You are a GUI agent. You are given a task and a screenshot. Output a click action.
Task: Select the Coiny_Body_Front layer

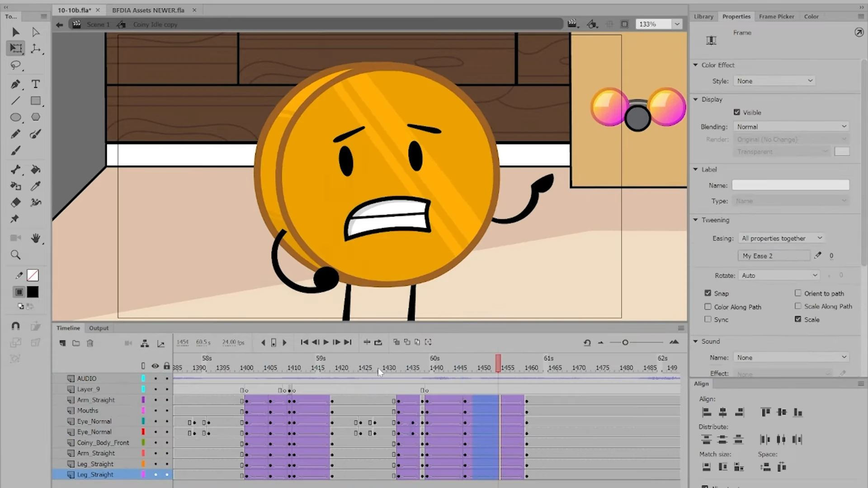click(x=103, y=442)
